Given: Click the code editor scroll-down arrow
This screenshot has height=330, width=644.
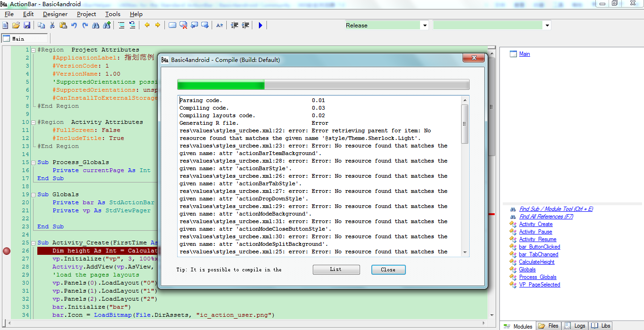Looking at the screenshot, I should tap(492, 315).
